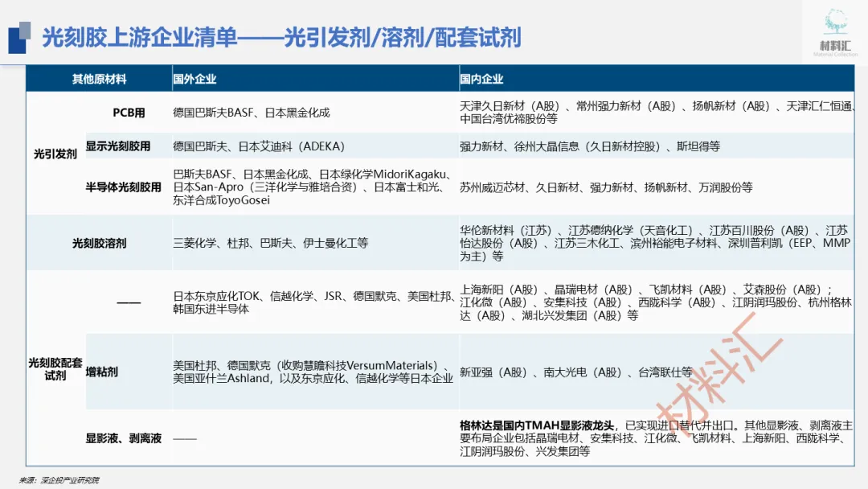
Task: Click the dash in 显影液 foreign companies cell
Action: 185,438
